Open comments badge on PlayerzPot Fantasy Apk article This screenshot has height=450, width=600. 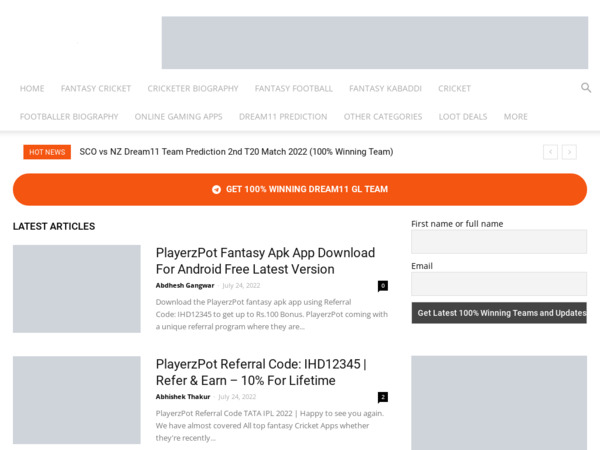point(383,286)
